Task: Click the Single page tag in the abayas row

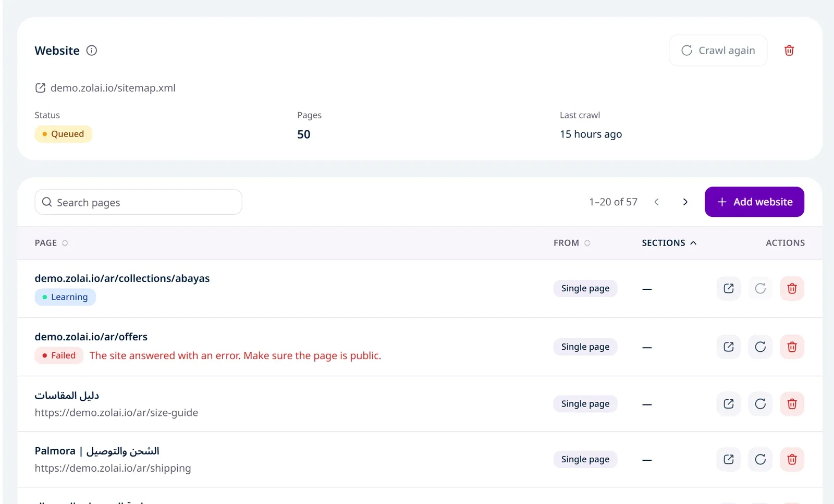Action: pos(585,289)
